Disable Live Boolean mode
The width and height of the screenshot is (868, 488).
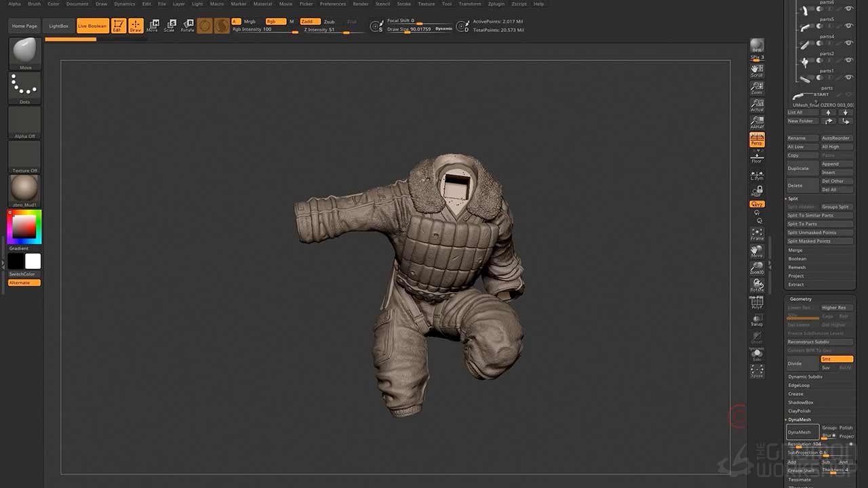[x=92, y=26]
